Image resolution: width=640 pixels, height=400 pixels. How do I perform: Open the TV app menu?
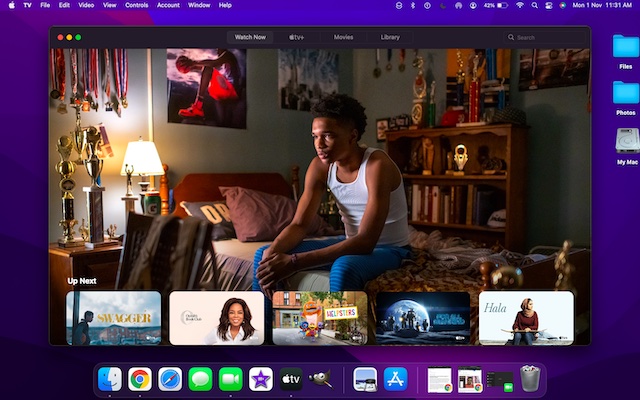(27, 5)
